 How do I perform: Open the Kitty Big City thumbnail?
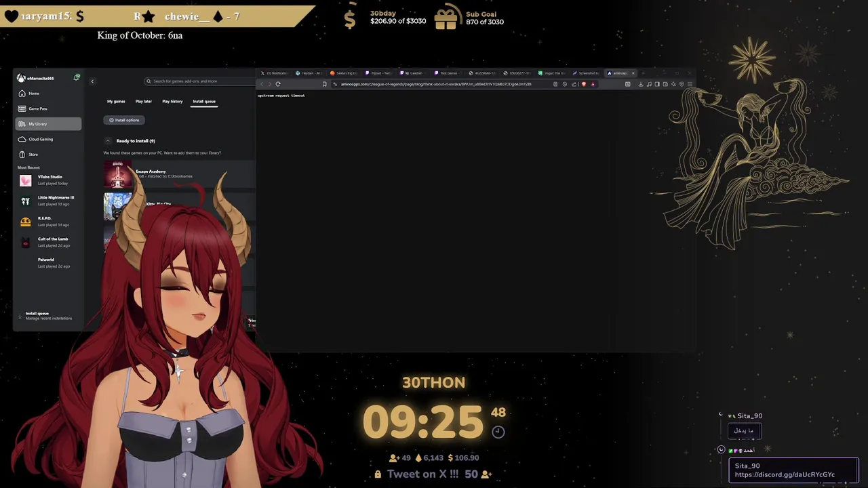click(x=118, y=207)
